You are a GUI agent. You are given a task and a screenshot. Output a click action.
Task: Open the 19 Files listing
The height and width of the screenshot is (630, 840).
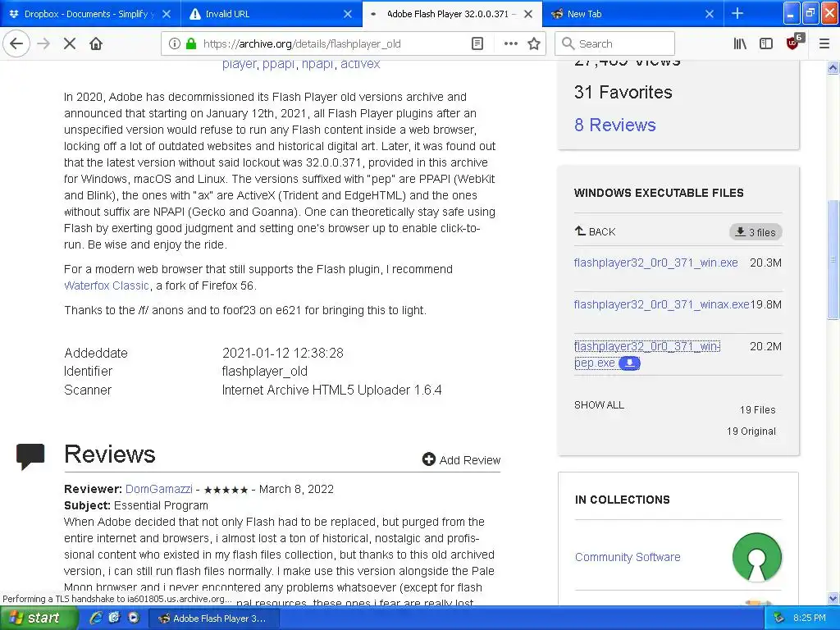click(757, 410)
